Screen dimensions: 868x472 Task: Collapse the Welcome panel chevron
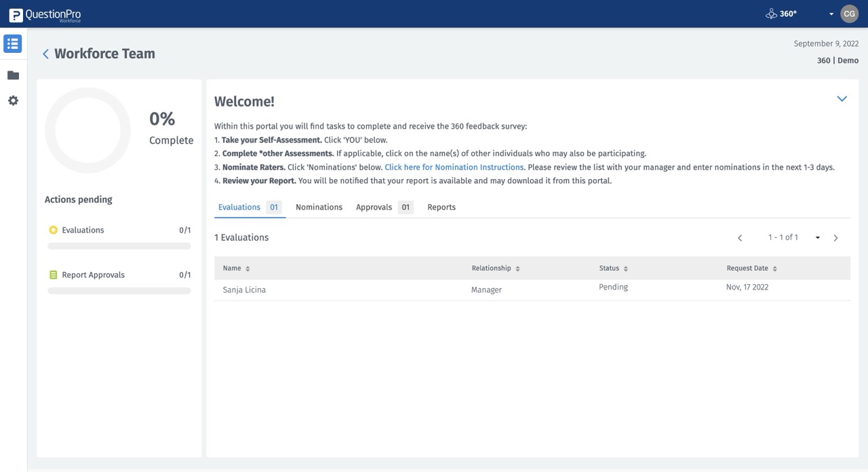click(842, 99)
